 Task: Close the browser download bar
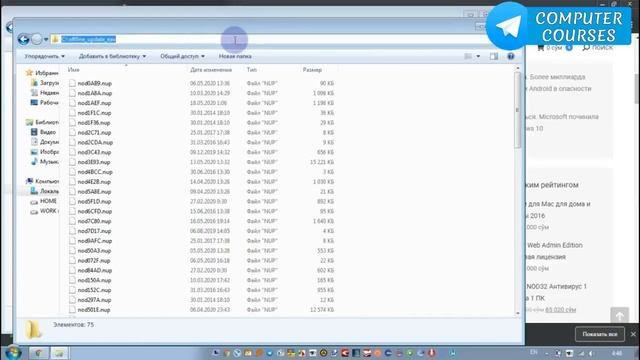click(x=633, y=334)
